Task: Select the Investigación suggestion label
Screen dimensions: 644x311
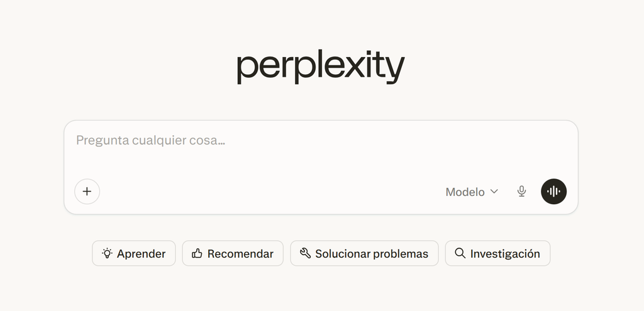Action: click(505, 254)
